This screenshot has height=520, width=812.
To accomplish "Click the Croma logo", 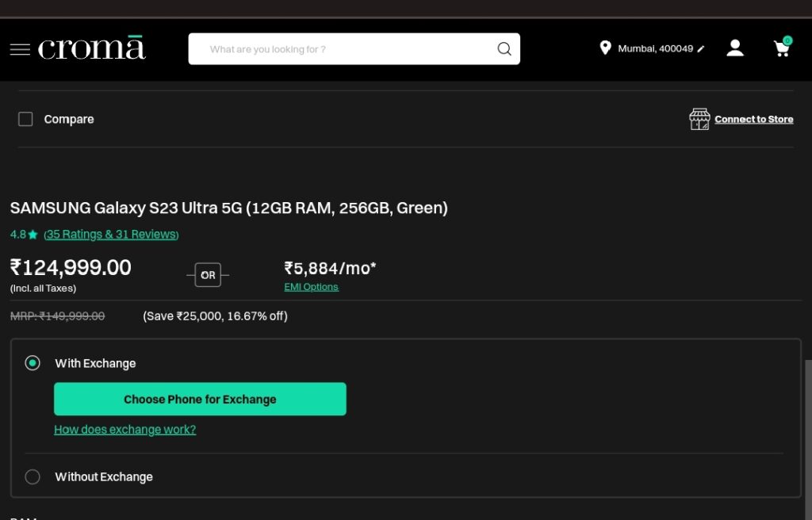I will pos(92,47).
